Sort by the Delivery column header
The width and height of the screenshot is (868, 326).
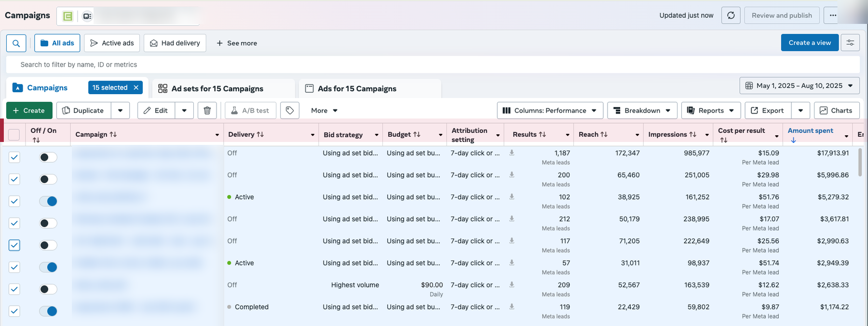[246, 134]
